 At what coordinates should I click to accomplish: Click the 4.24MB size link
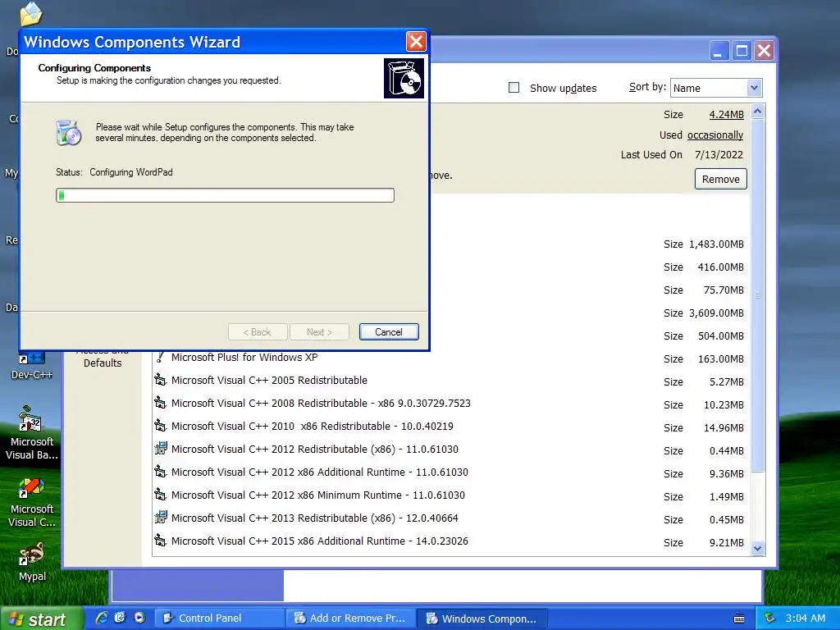click(x=727, y=114)
